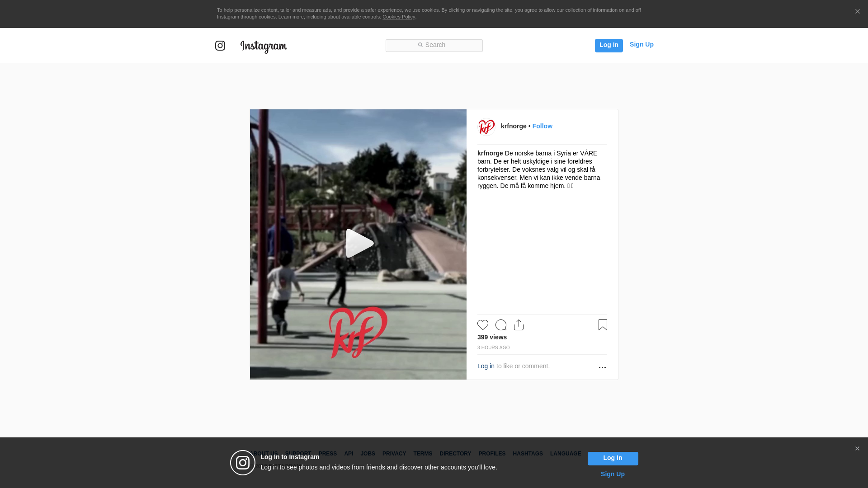Click Log In button in bottom banner

pos(613,458)
